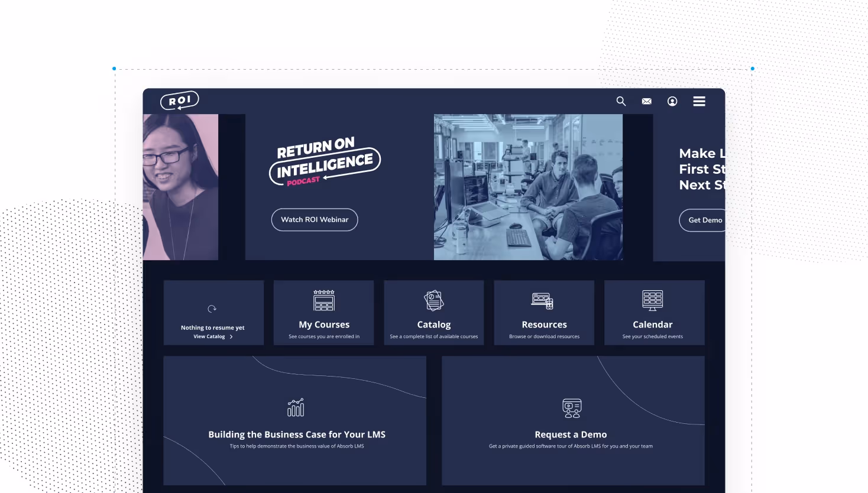Open the user profile icon
This screenshot has width=868, height=493.
tap(672, 101)
